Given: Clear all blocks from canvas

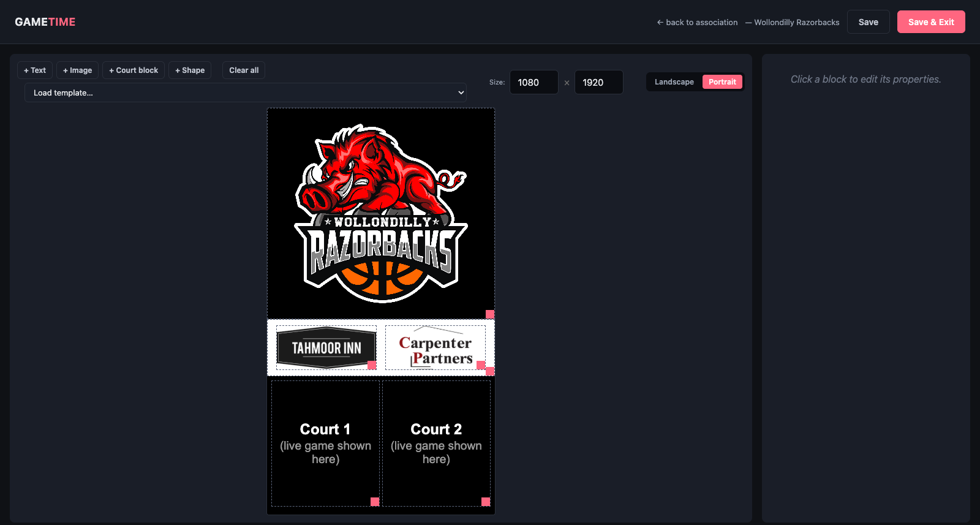Looking at the screenshot, I should click(244, 70).
